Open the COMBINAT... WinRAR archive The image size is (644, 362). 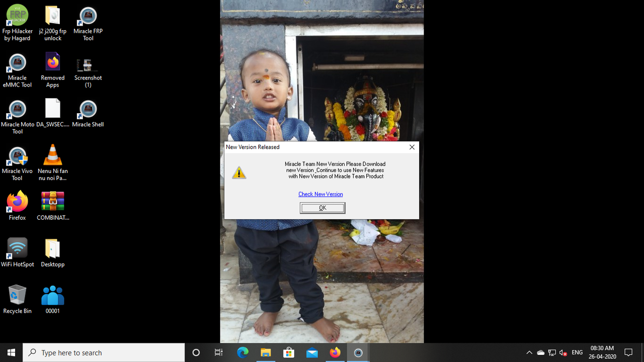(x=52, y=206)
